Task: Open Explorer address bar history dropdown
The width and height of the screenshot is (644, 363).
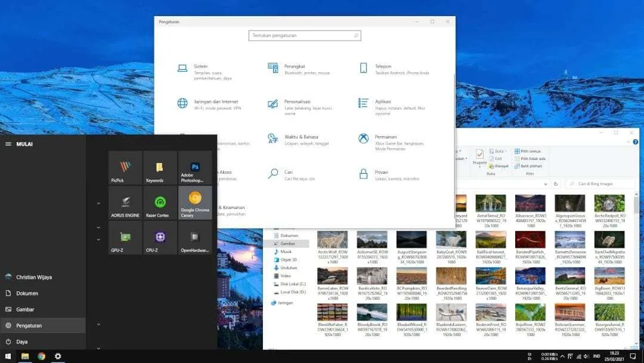Action: [546, 184]
